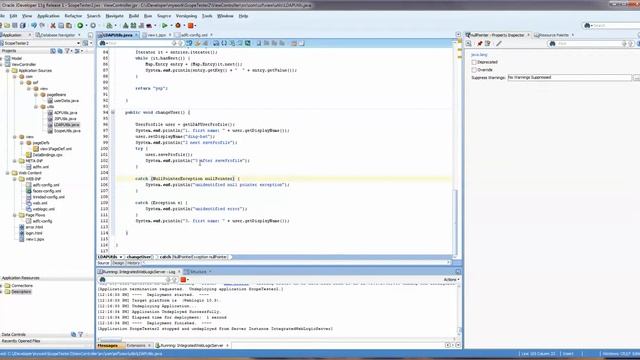Click the funnel icon in Data Controls bar
Screen dimensions: 640x360
click(x=80, y=334)
